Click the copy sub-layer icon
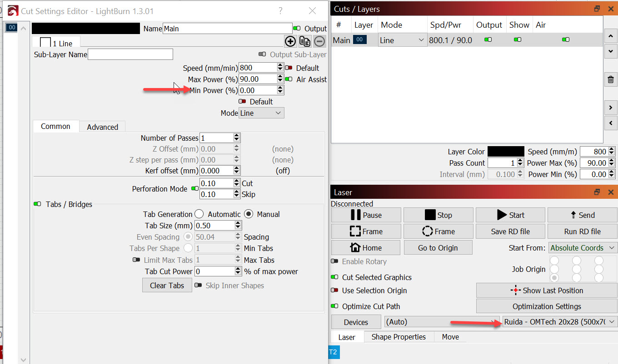This screenshot has height=364, width=618. (305, 42)
